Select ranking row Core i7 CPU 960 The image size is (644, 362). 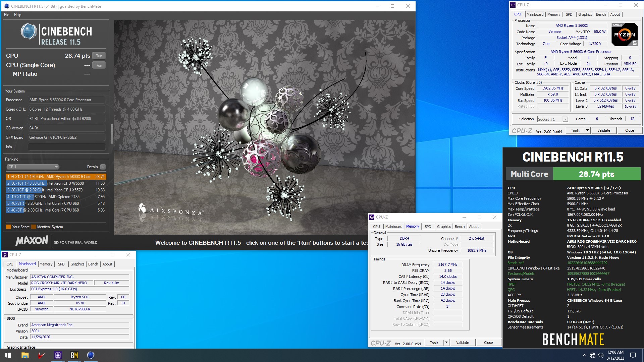tap(56, 203)
